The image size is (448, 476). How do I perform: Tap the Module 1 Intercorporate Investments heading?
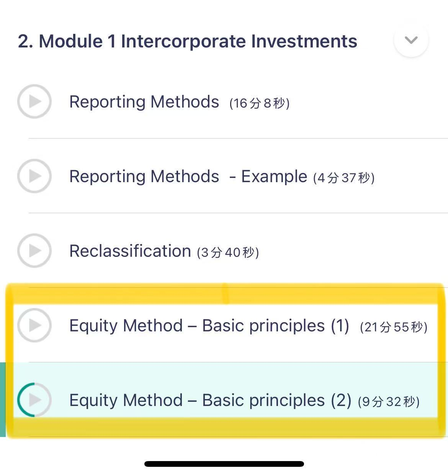[x=188, y=41]
